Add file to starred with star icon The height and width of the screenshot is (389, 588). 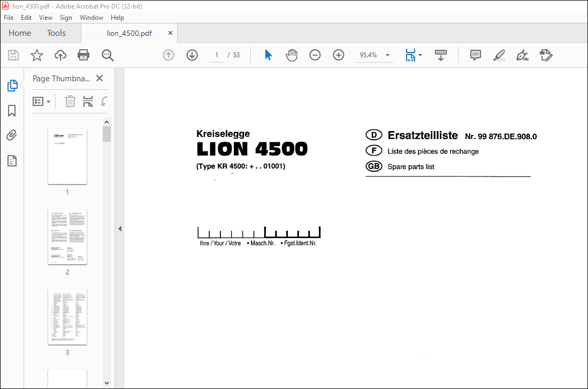tap(37, 55)
